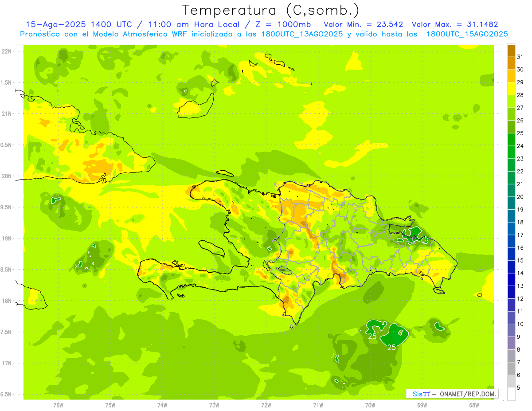This screenshot has width=532, height=411.
Task: Click the colorbar segment between 7 and 8
Action: [511, 356]
